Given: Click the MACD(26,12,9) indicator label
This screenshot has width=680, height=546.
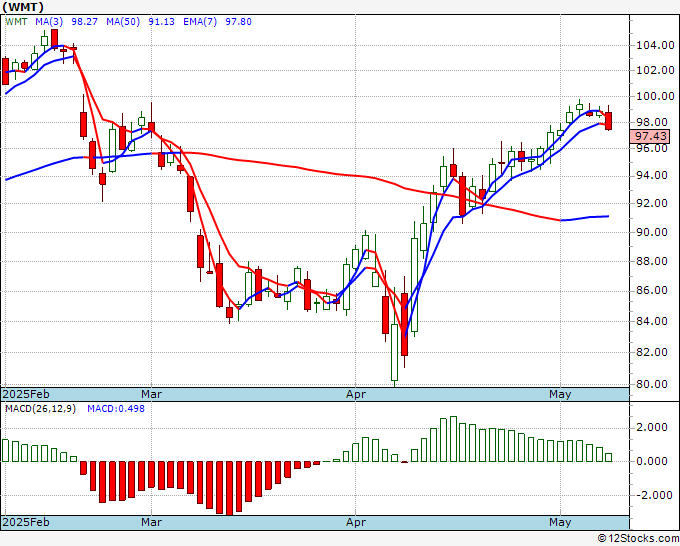Looking at the screenshot, I should coord(40,409).
